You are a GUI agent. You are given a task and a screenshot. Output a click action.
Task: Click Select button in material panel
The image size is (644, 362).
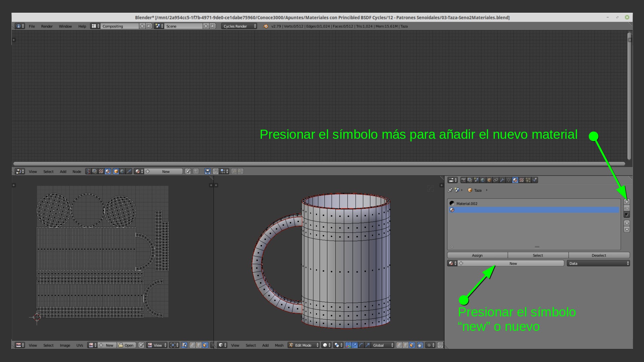pyautogui.click(x=538, y=255)
